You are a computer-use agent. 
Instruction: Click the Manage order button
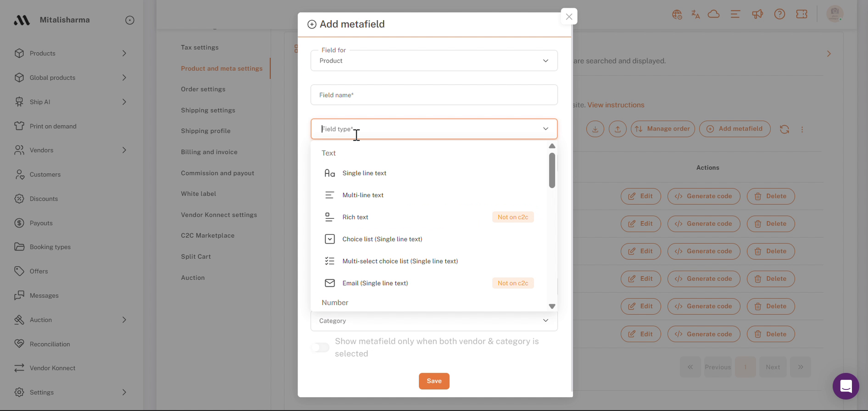click(x=663, y=129)
